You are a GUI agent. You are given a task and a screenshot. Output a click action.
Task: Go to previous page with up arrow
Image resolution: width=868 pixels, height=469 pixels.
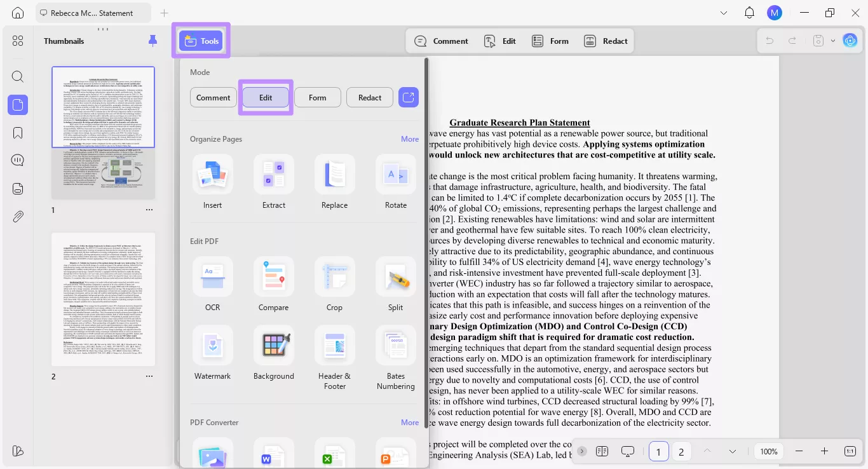click(707, 451)
